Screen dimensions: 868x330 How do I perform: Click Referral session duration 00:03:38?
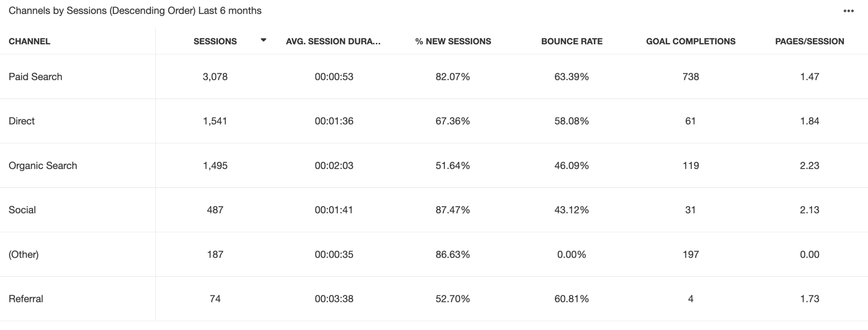coord(334,299)
